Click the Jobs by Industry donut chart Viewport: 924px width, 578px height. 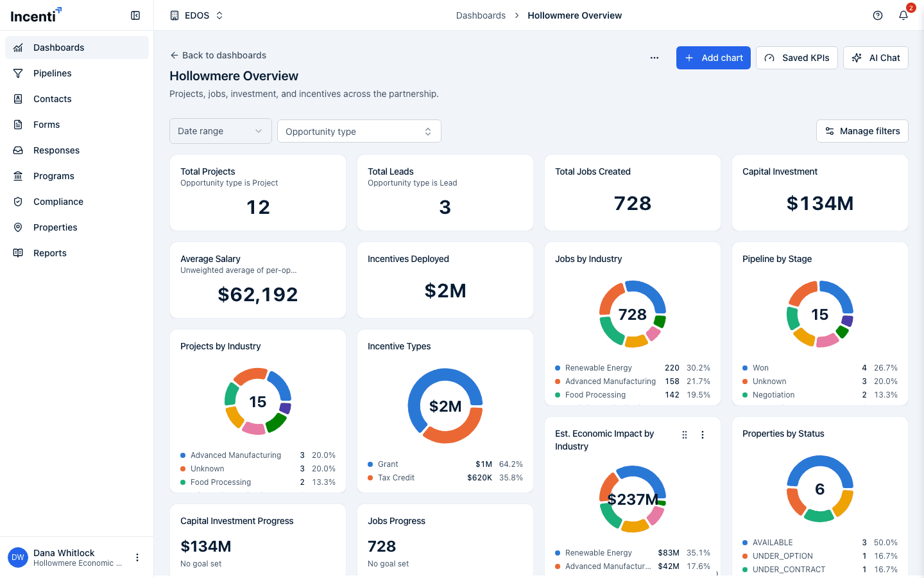coord(633,314)
